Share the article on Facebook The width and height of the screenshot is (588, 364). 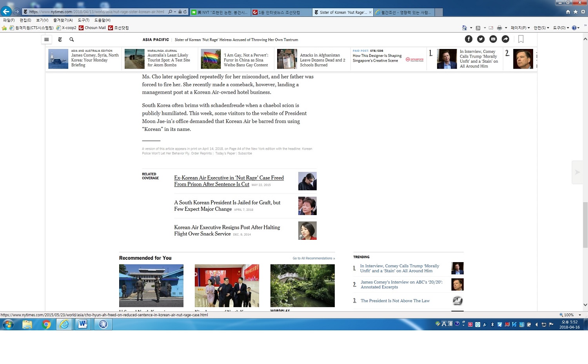click(x=468, y=39)
